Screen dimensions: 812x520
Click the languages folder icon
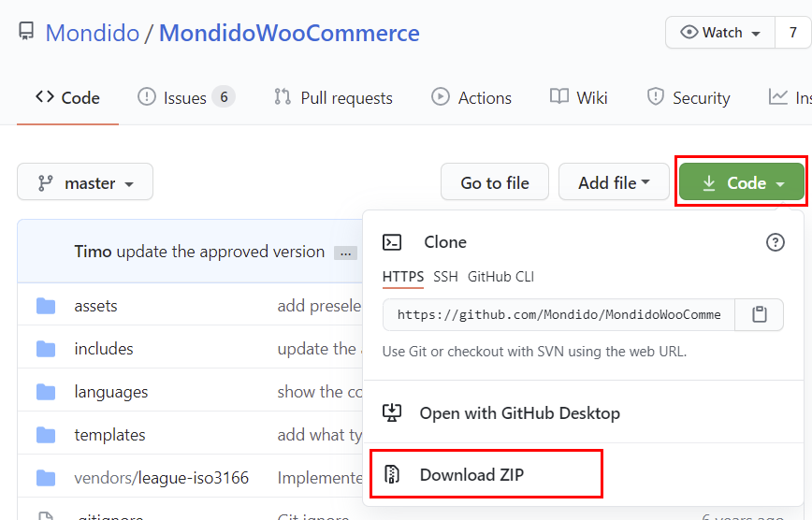pyautogui.click(x=46, y=392)
